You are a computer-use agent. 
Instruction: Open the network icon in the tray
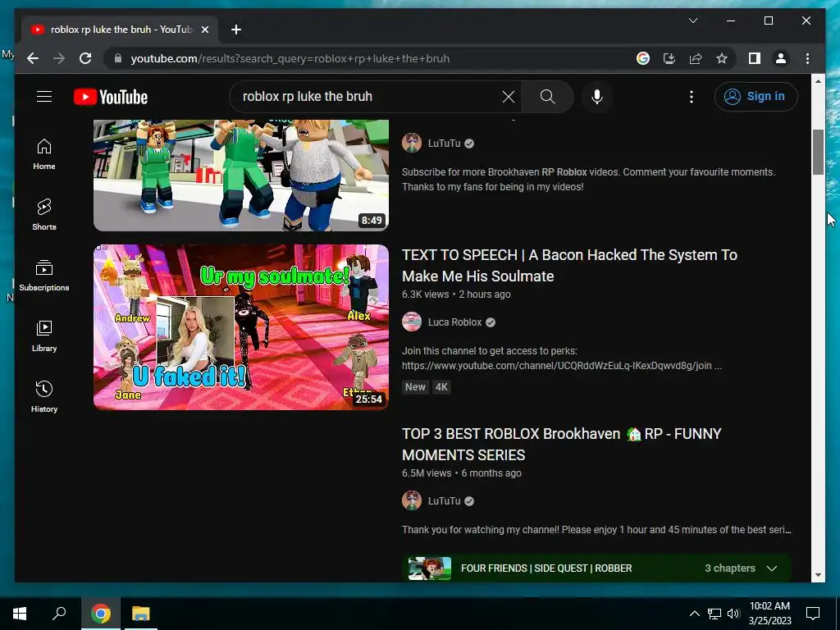point(714,614)
